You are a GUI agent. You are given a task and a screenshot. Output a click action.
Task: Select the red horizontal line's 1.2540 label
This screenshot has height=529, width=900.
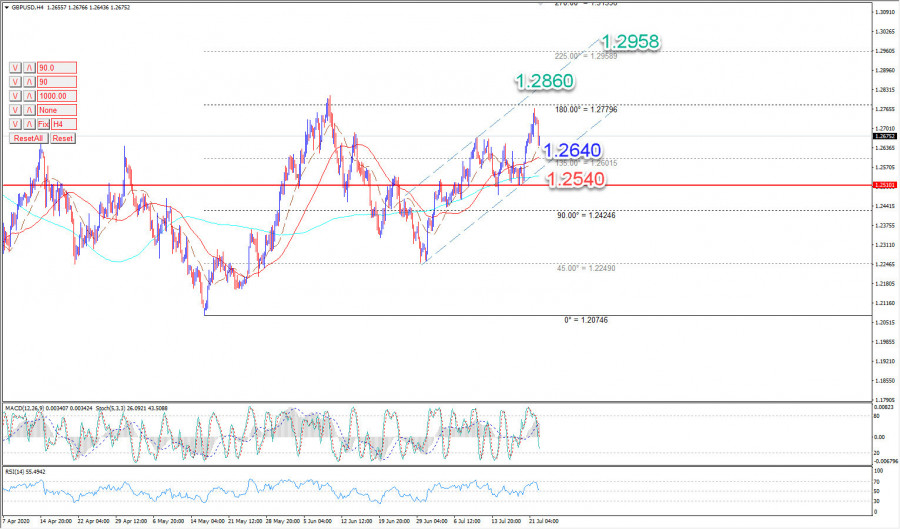pyautogui.click(x=574, y=179)
